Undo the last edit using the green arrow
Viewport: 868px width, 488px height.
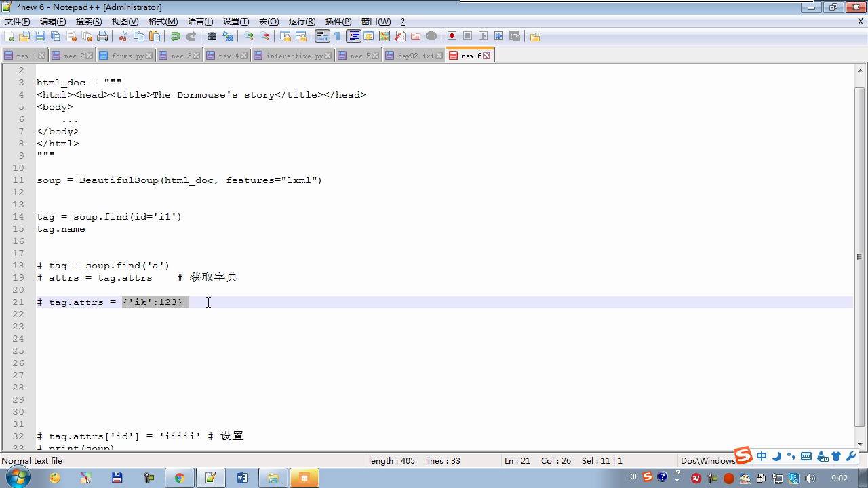(176, 37)
